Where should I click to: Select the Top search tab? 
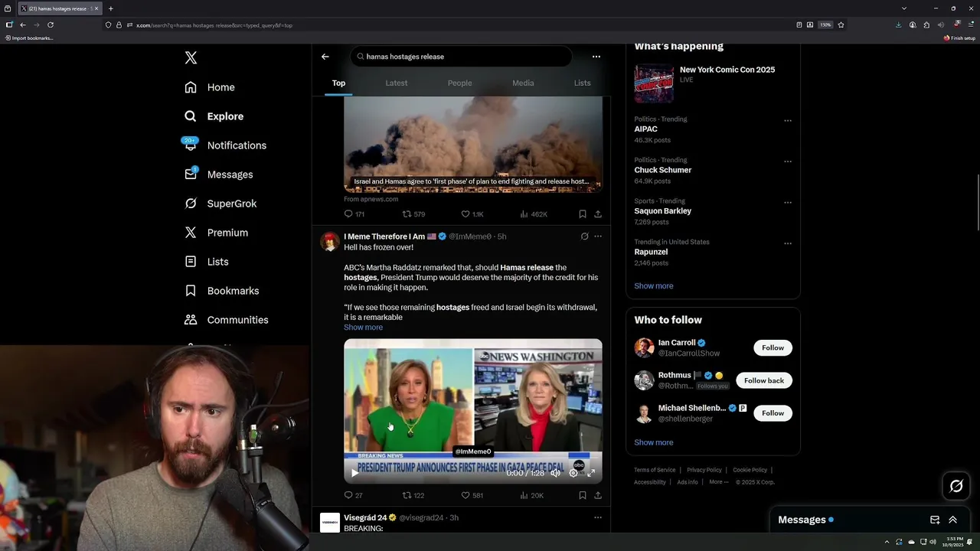(338, 83)
